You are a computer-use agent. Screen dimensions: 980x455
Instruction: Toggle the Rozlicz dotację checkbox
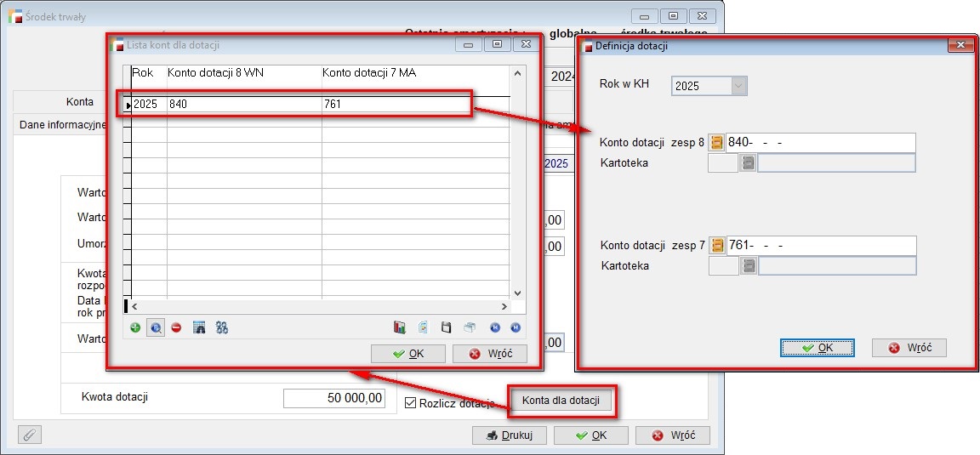pyautogui.click(x=411, y=402)
